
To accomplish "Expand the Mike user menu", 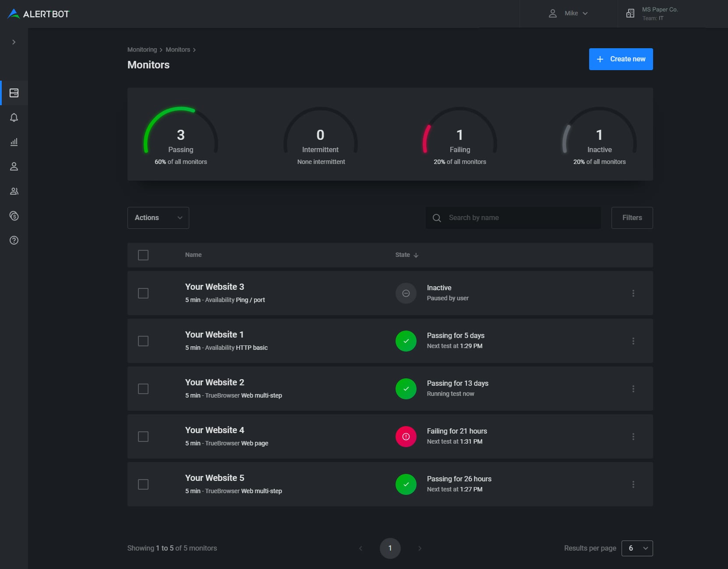I will click(569, 14).
